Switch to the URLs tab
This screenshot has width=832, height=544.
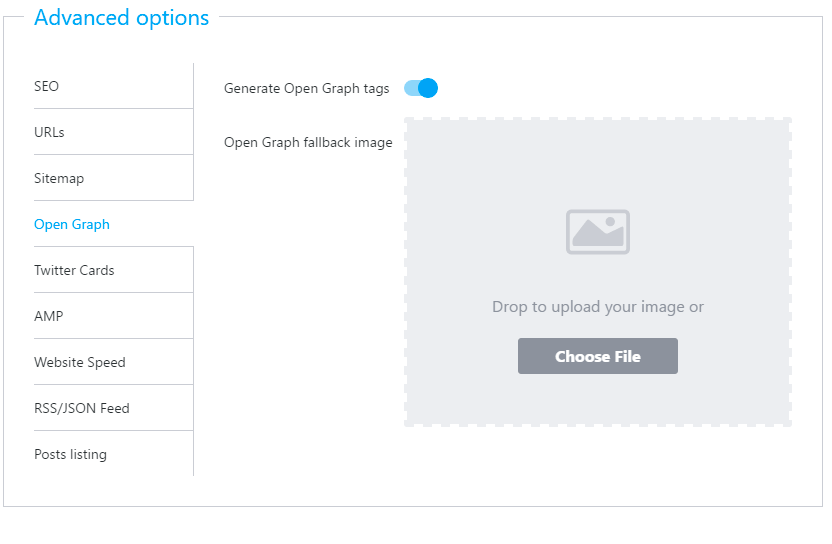49,132
